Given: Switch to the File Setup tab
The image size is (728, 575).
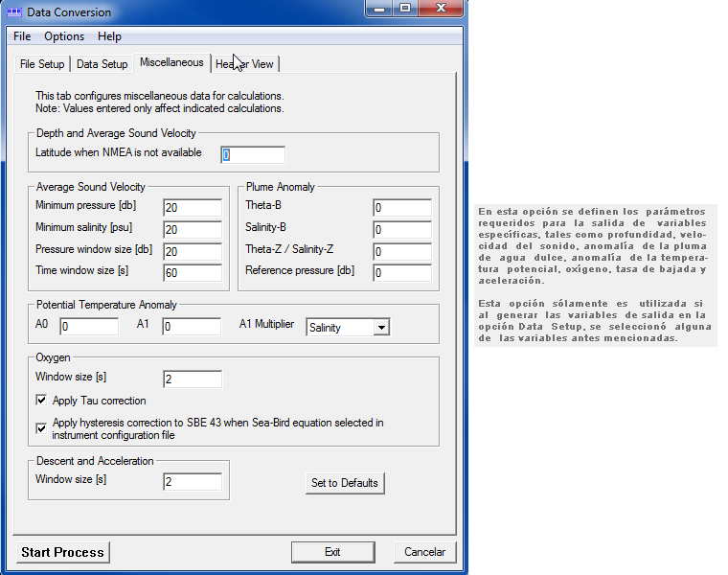Looking at the screenshot, I should pos(42,64).
